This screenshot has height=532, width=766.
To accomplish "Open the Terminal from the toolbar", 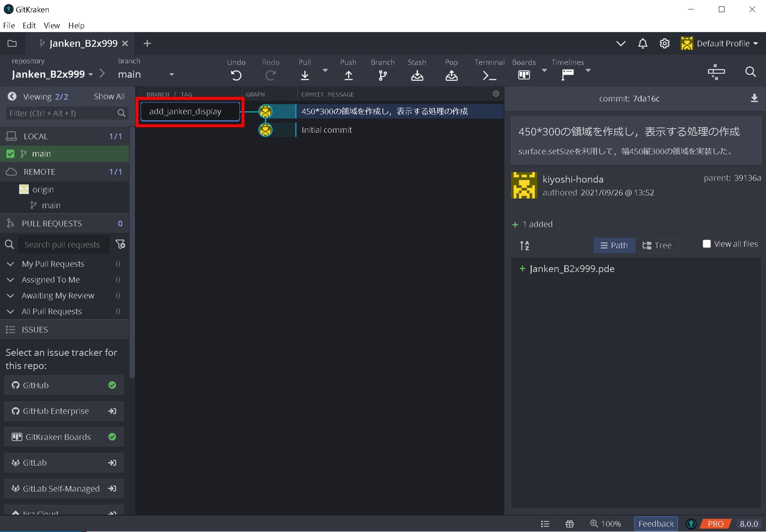I will 489,75.
